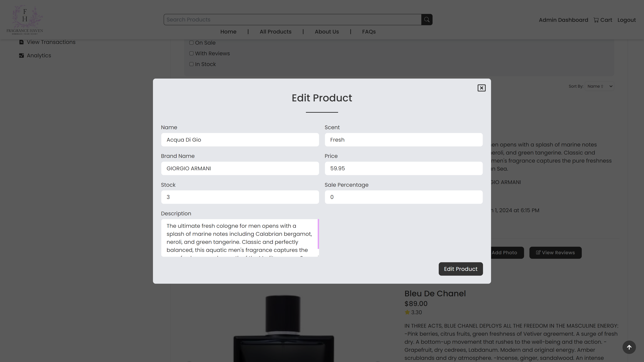Click the Brand Name input field
644x362 pixels.
[x=240, y=168]
